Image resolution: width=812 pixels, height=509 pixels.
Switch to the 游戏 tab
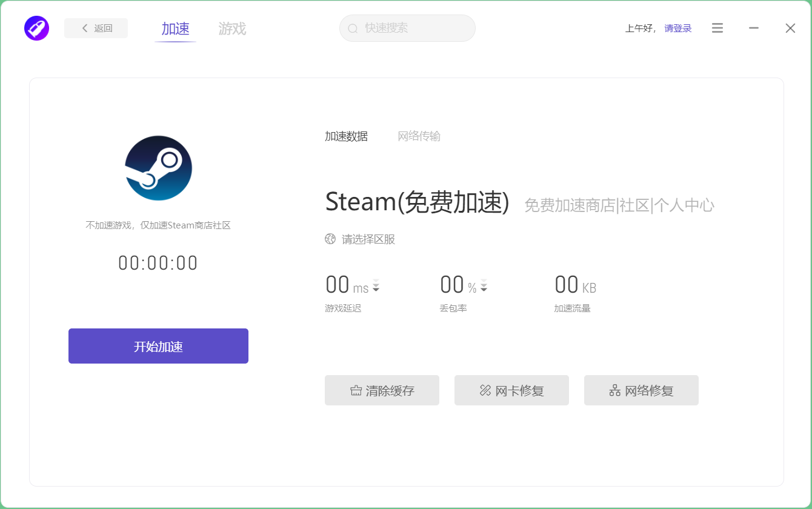pos(232,28)
